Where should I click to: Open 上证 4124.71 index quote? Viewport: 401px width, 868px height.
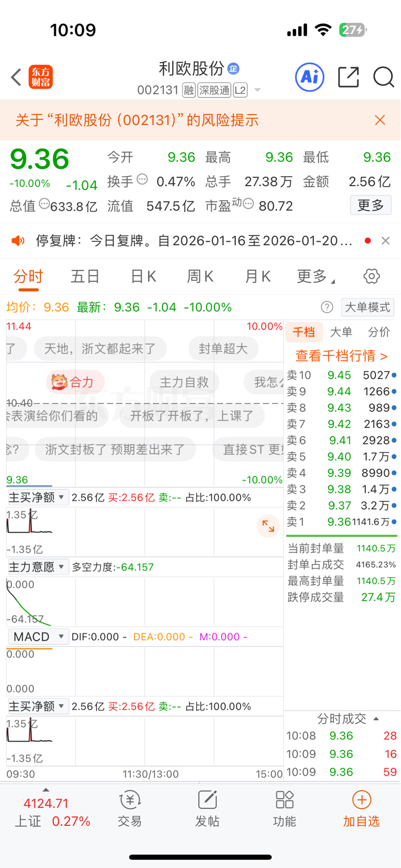point(52,812)
